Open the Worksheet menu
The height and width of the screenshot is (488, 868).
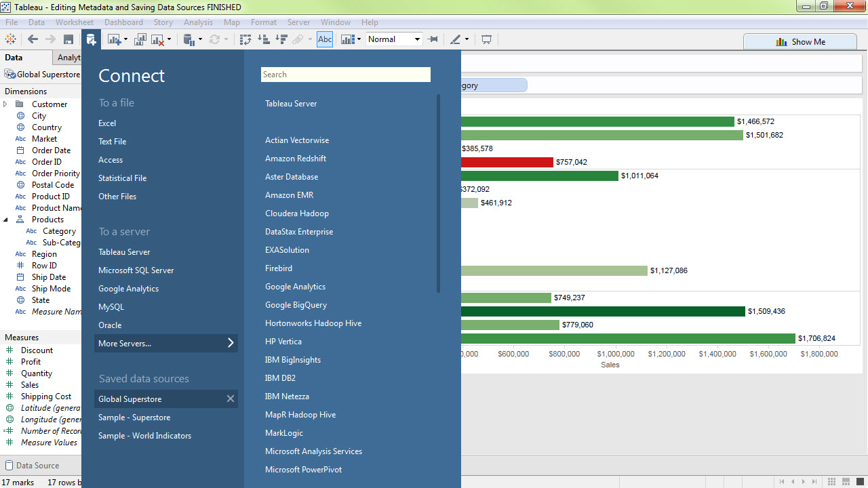click(x=74, y=22)
